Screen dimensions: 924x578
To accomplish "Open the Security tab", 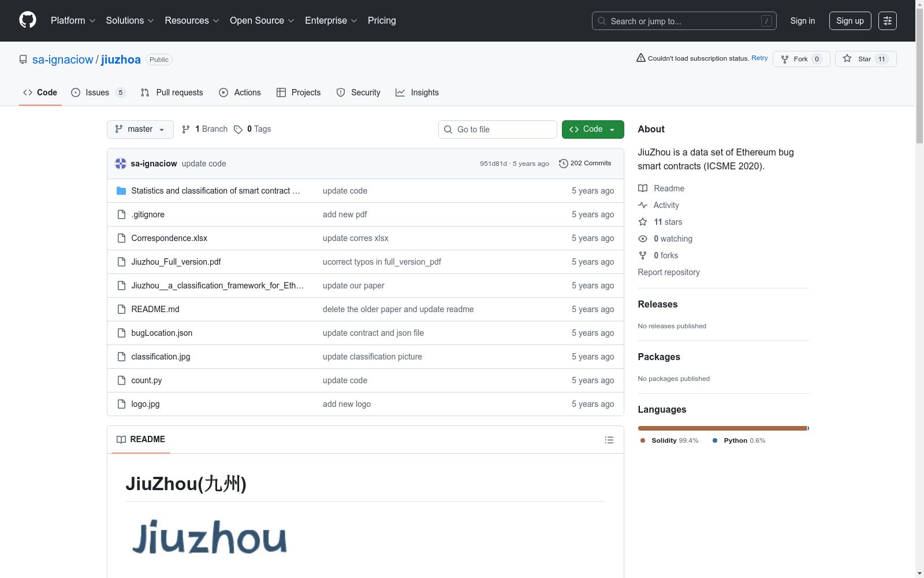I will (359, 92).
